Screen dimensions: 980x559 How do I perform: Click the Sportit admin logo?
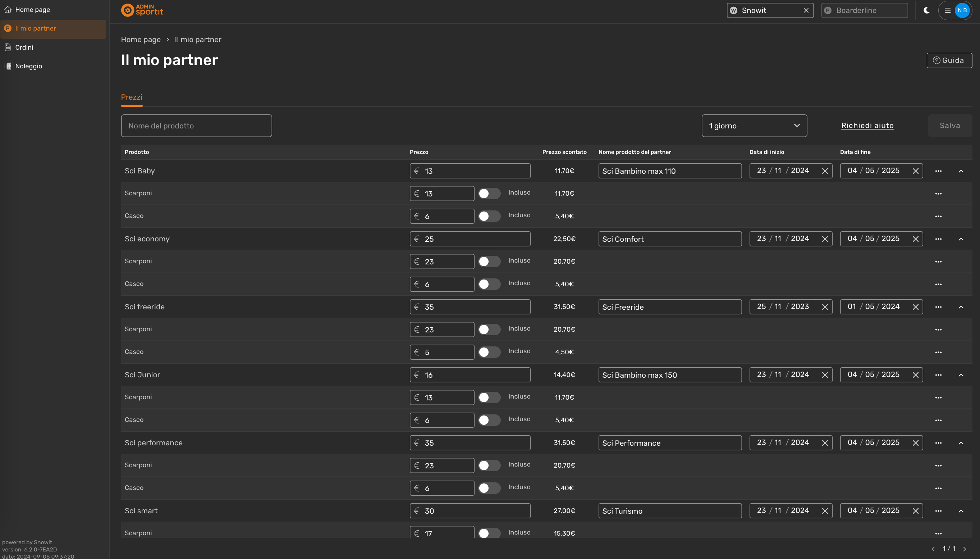coord(142,10)
